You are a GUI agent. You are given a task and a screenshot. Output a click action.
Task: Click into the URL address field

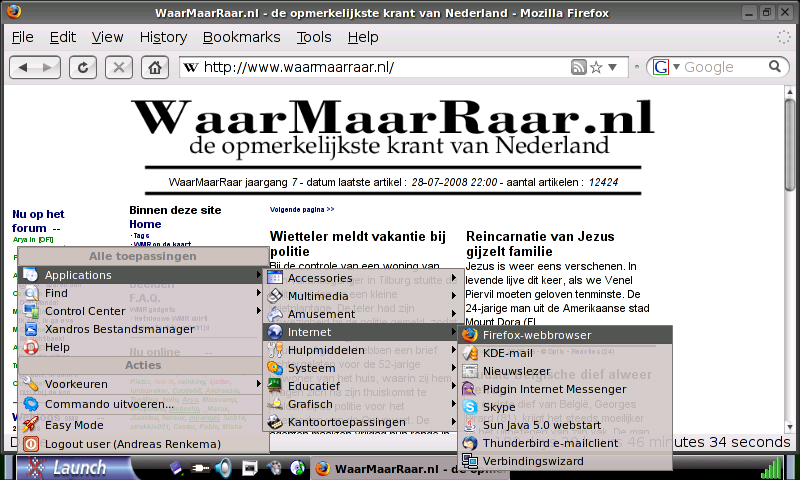380,67
